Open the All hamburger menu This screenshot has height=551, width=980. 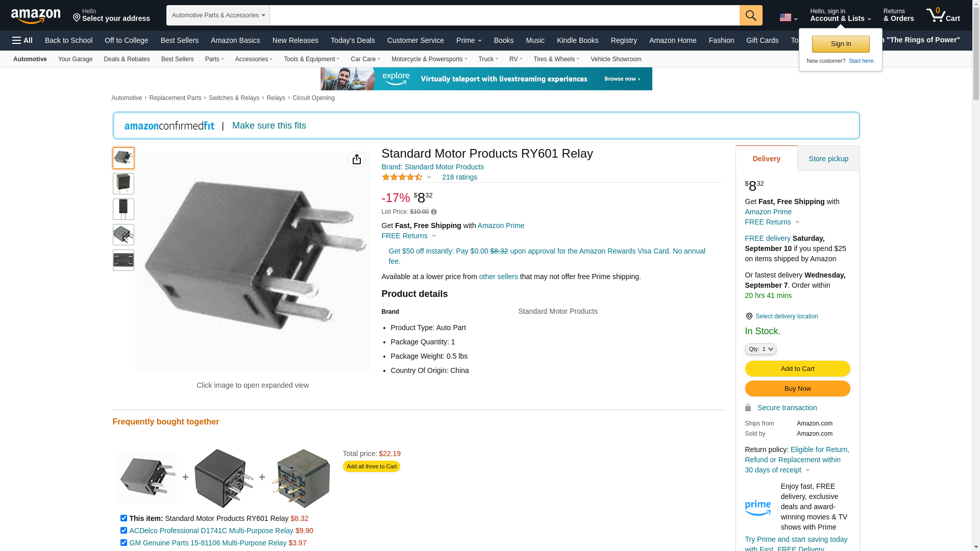click(x=22, y=40)
